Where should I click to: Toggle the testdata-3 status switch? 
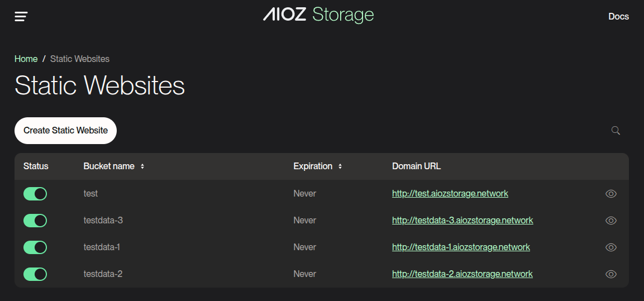[35, 221]
